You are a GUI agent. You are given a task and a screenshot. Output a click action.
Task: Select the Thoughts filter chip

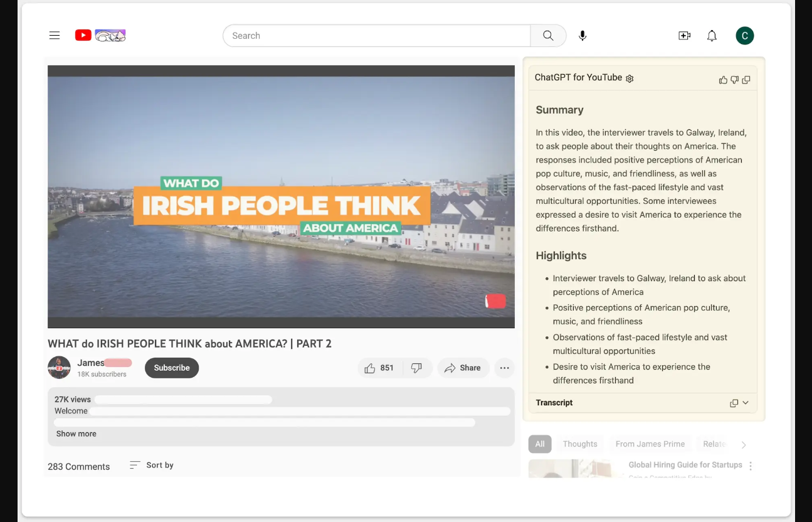pyautogui.click(x=580, y=444)
